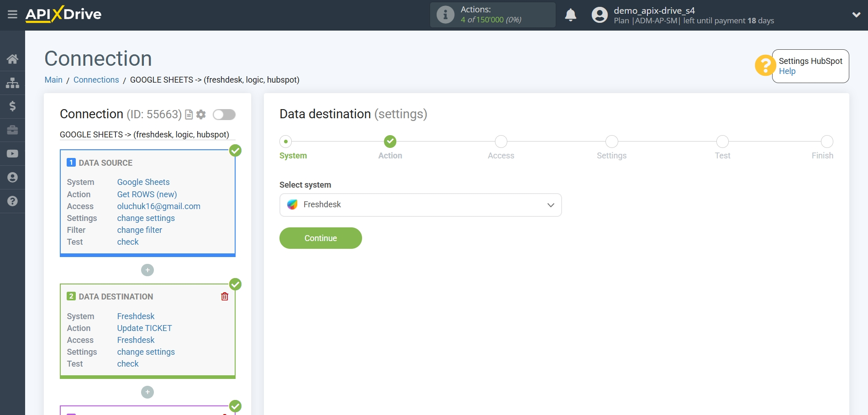
Task: Toggle the connection enable switch
Action: [x=224, y=115]
